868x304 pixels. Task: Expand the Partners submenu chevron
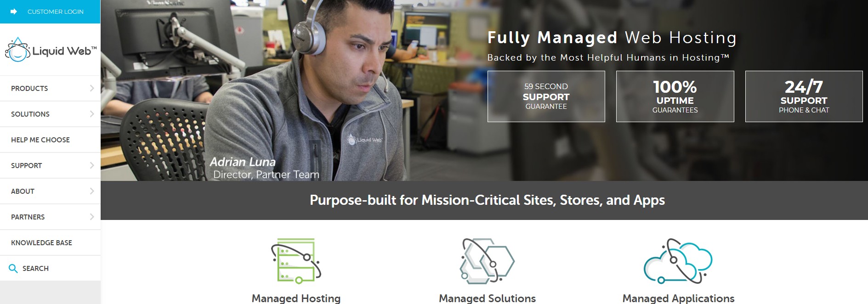click(x=92, y=217)
